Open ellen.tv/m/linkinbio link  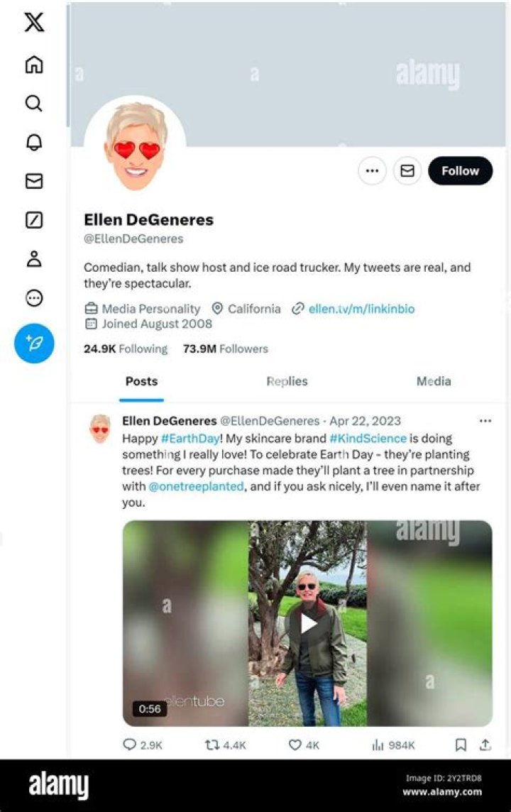click(x=361, y=309)
